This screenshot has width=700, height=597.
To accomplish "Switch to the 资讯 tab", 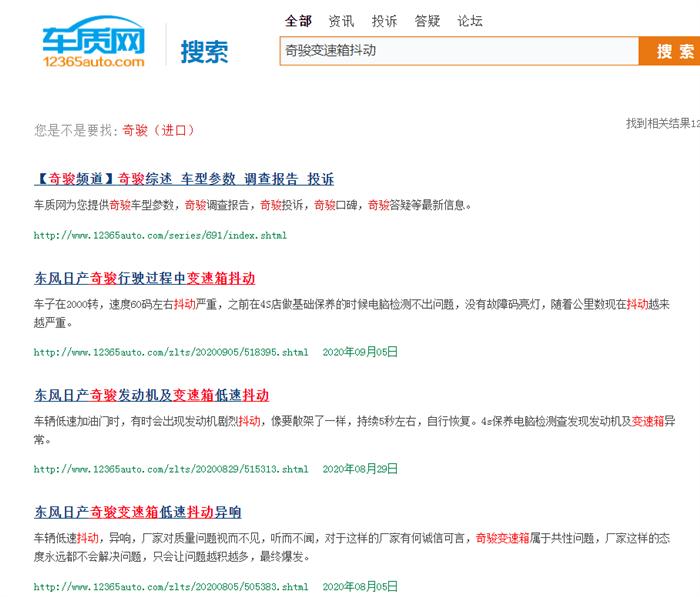I will coord(341,21).
